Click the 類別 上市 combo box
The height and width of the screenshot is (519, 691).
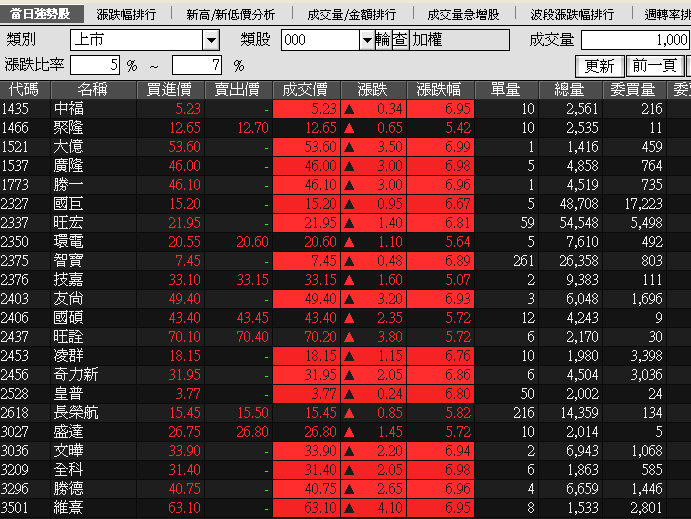pos(145,40)
